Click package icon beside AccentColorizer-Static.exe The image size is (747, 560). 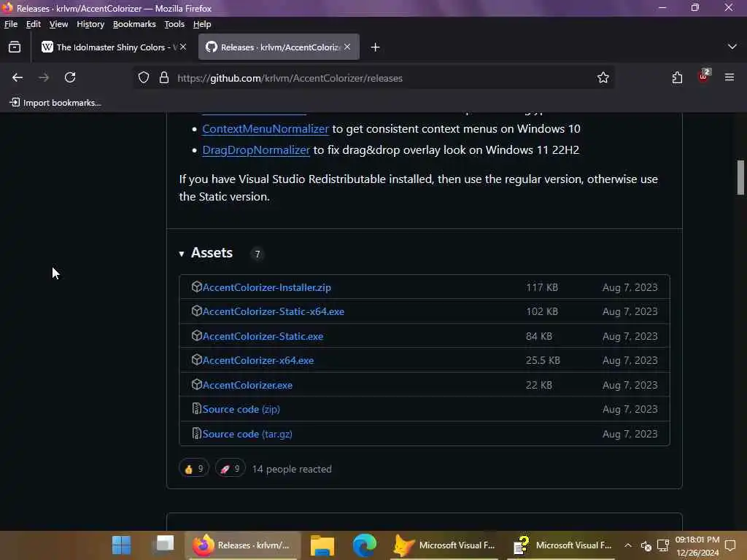click(196, 335)
